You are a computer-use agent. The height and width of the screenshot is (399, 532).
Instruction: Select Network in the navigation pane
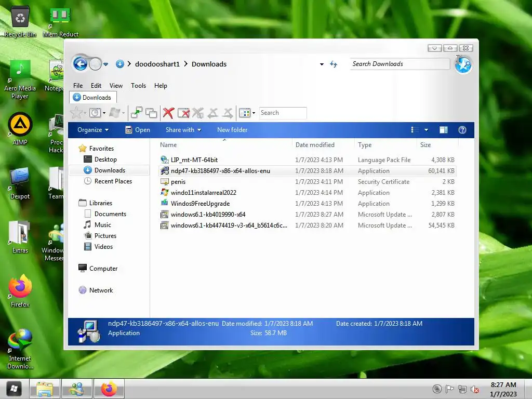(101, 290)
